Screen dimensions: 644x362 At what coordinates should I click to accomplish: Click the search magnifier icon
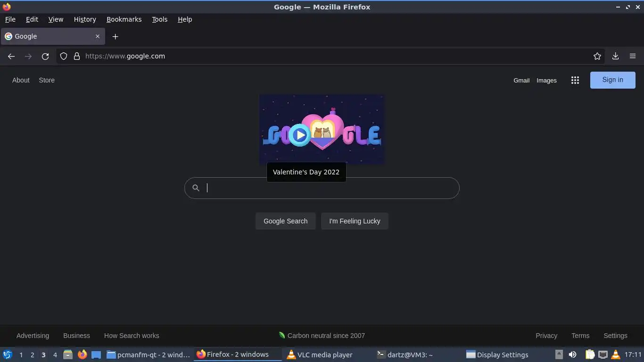(x=196, y=188)
